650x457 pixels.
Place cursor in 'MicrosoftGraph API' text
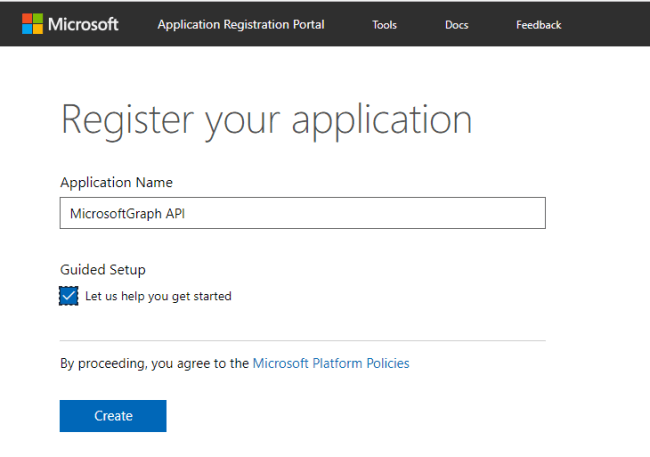(127, 214)
